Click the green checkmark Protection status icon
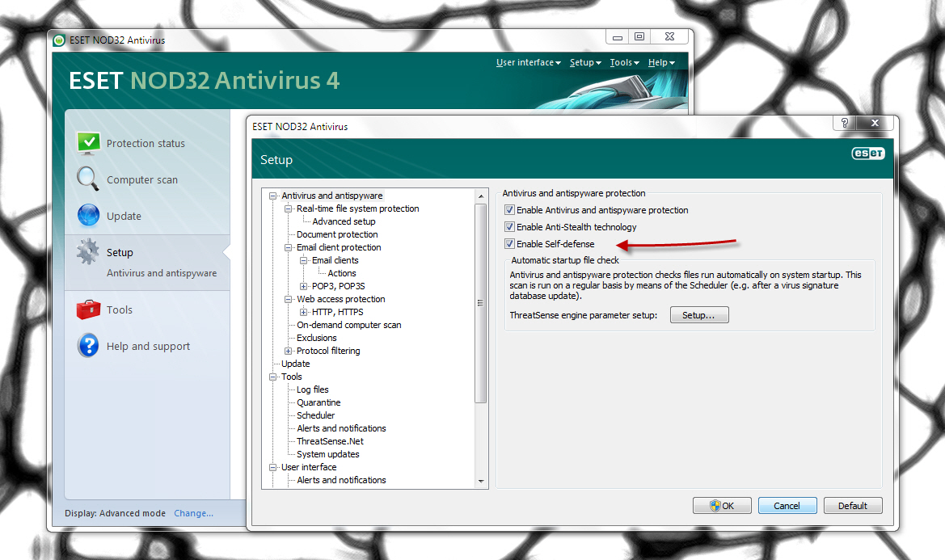Image resolution: width=945 pixels, height=560 pixels. (x=89, y=143)
